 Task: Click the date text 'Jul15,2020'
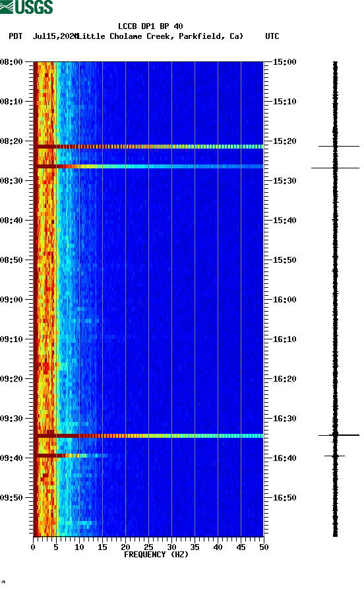55,36
